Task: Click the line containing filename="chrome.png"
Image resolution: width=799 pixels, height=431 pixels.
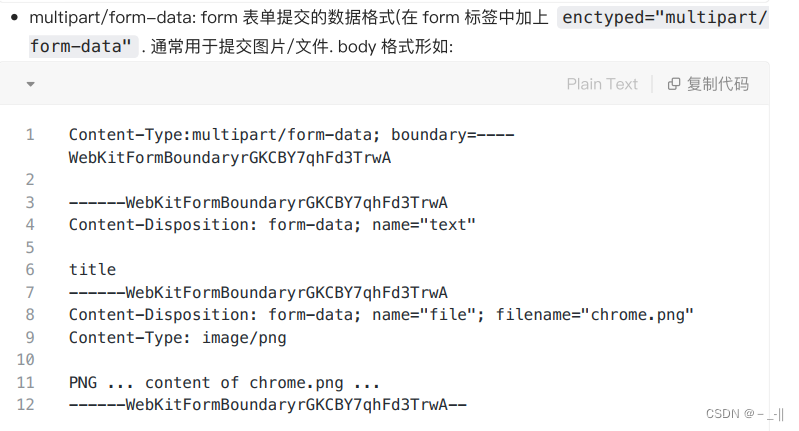Action: pos(381,315)
